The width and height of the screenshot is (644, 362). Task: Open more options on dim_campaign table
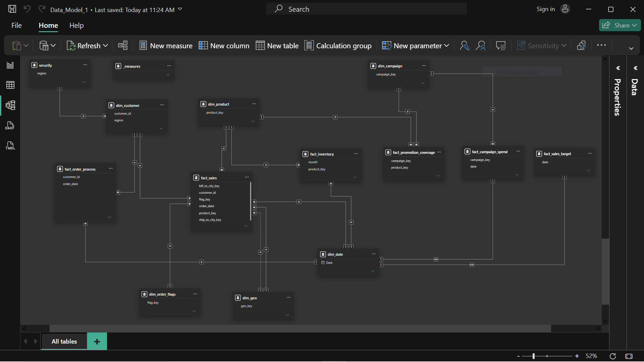(x=424, y=66)
